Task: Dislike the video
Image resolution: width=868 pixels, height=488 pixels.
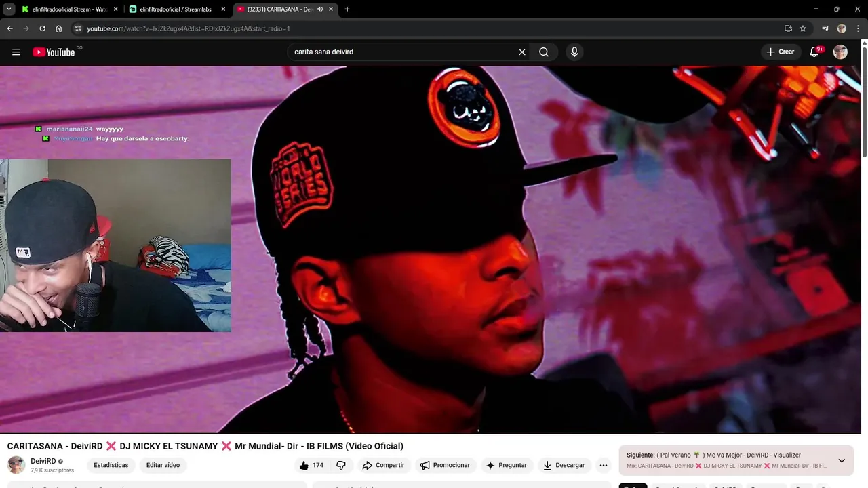Action: click(x=341, y=465)
